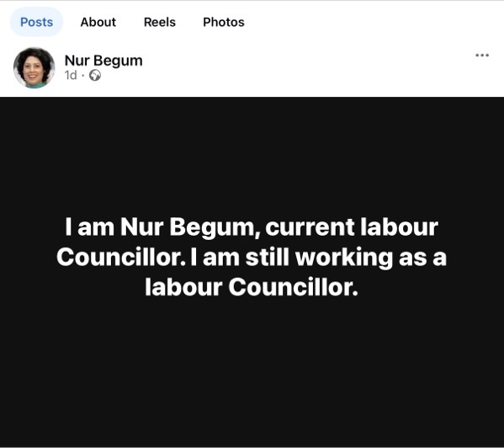
Task: Click the Nur Begum author name link
Action: 103,61
